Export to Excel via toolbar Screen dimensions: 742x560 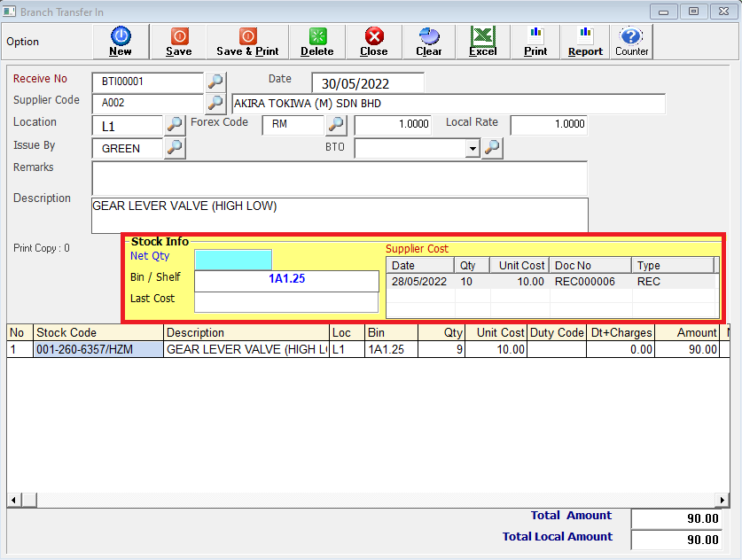pos(482,42)
